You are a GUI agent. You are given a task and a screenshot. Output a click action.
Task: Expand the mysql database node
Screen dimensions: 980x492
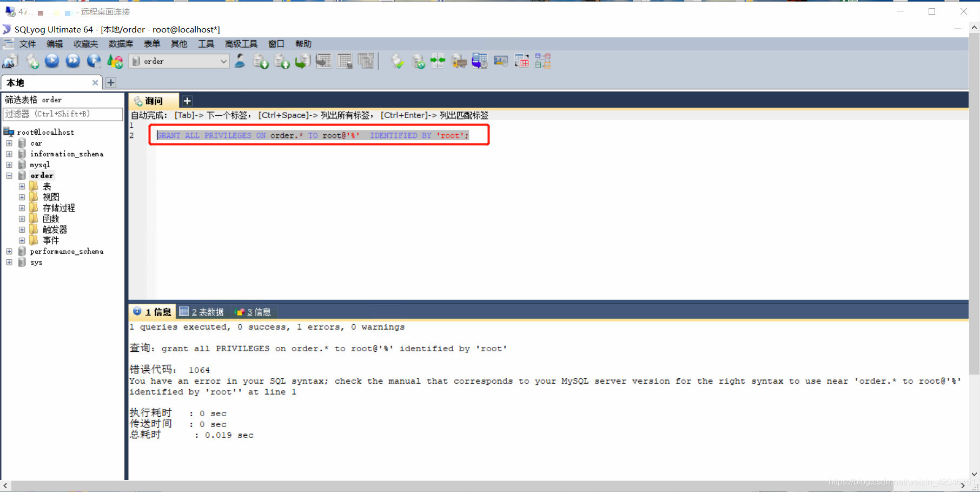coord(9,165)
